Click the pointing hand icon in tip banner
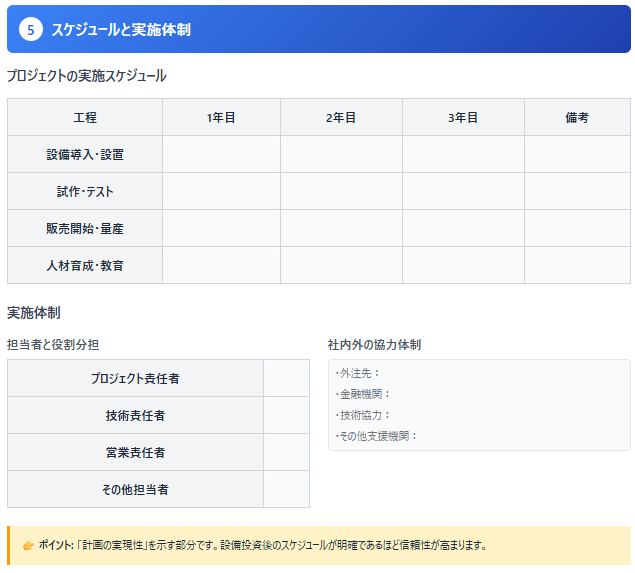Viewport: 635px width, 573px height. 28,545
